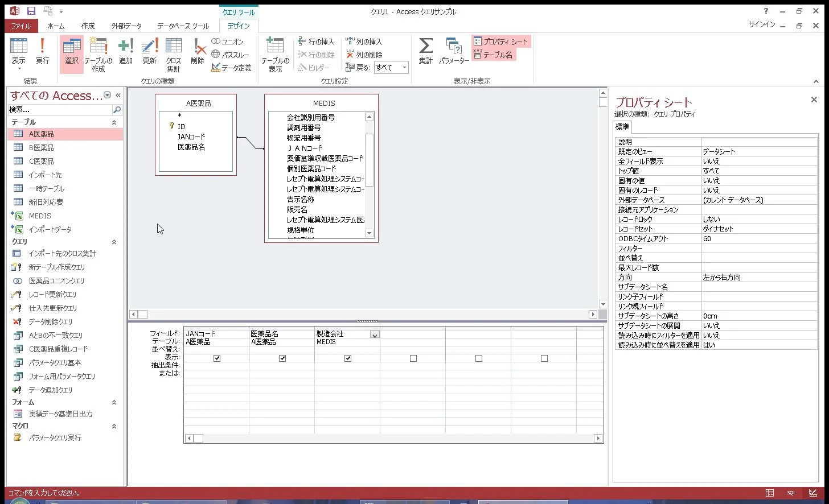Toggle the プロパティ シート pane
The image size is (829, 504).
pos(501,42)
